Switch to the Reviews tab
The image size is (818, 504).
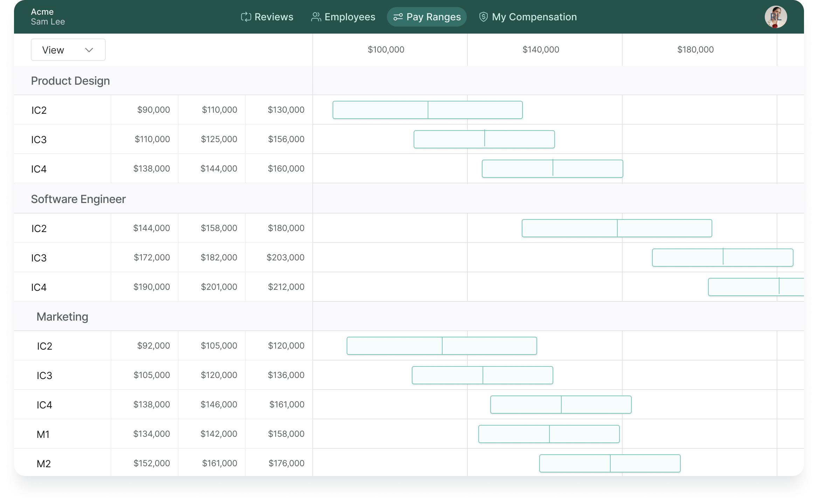[273, 16]
